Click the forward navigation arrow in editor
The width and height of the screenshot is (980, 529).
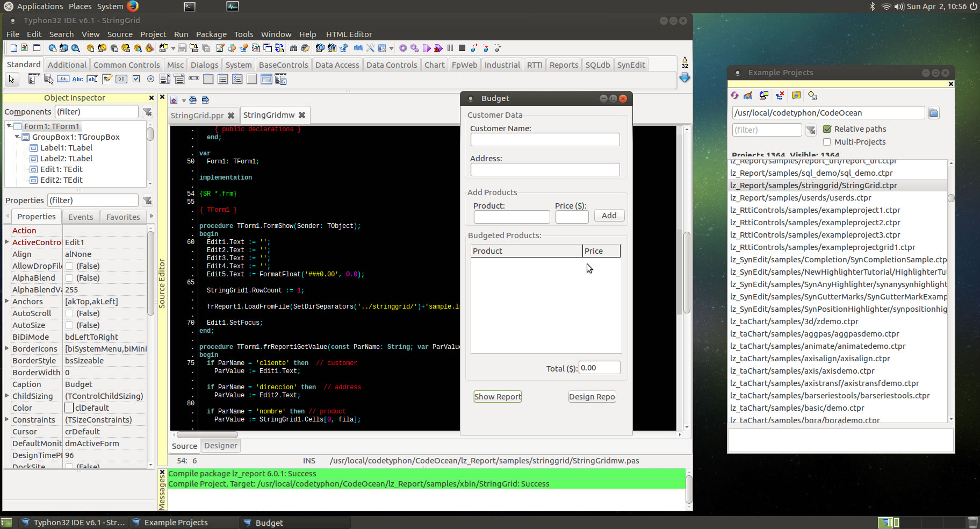[205, 100]
